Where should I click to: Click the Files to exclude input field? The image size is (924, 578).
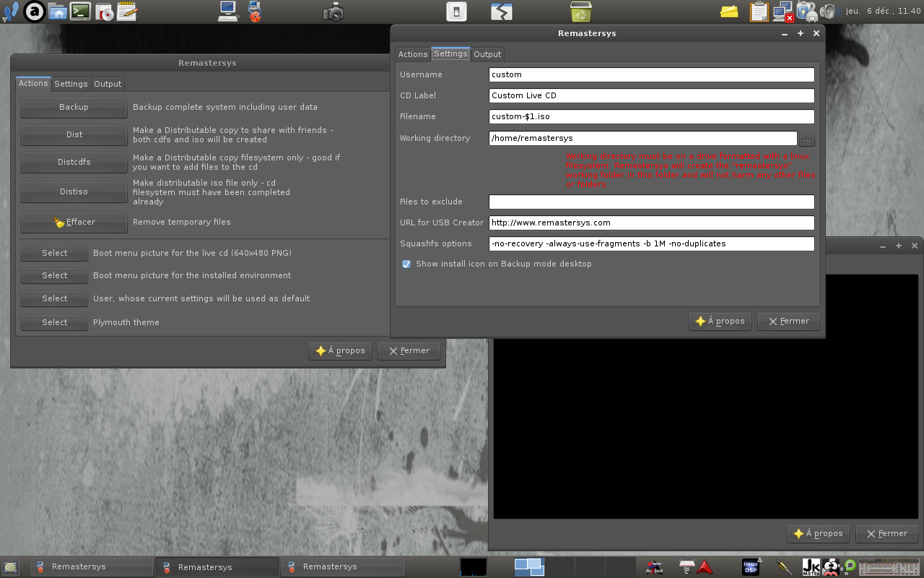[651, 202]
